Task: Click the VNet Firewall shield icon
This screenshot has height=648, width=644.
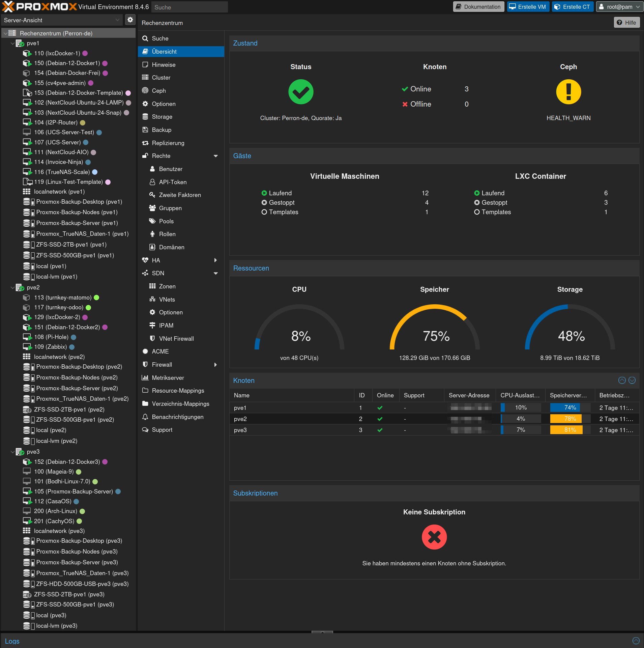Action: tap(152, 338)
